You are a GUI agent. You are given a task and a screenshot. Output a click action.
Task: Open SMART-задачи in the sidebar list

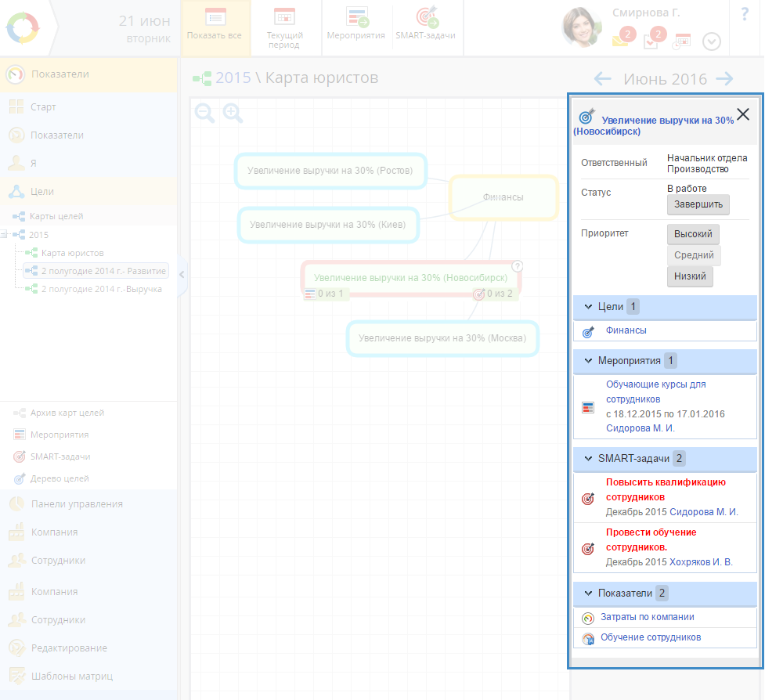pos(60,456)
